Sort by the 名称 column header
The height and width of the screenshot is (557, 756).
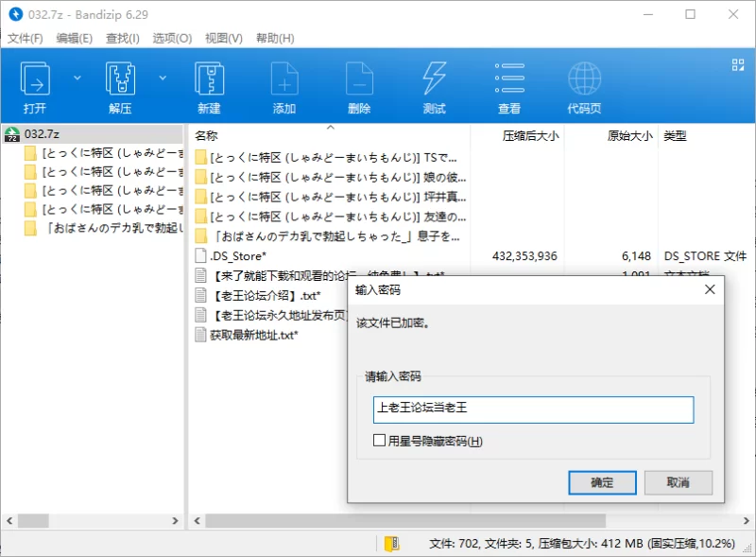(x=330, y=135)
